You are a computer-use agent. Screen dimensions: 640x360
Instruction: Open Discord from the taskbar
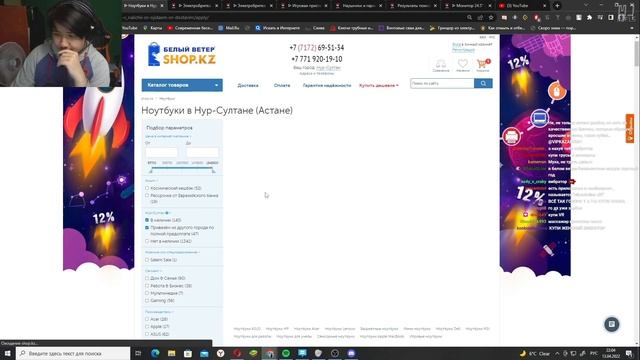point(351,353)
